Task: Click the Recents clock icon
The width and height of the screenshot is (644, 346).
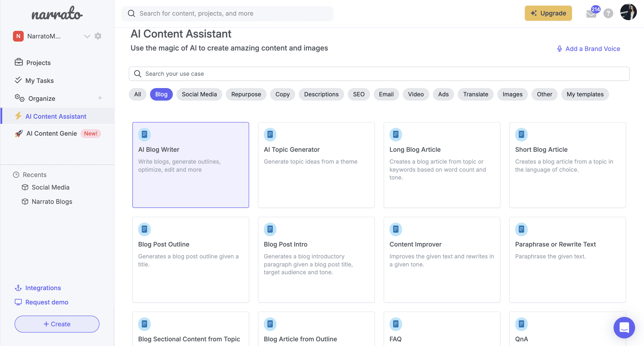Action: point(16,175)
